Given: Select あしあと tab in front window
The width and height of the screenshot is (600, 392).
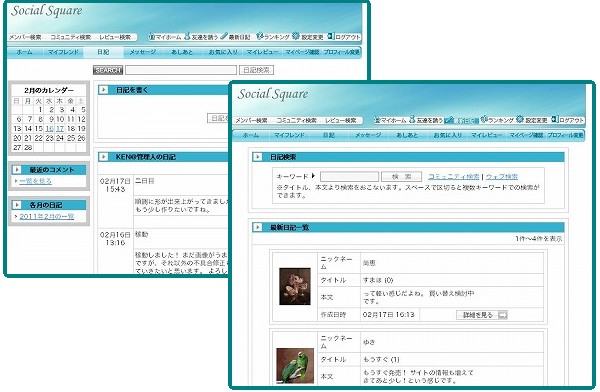Looking at the screenshot, I should click(407, 135).
